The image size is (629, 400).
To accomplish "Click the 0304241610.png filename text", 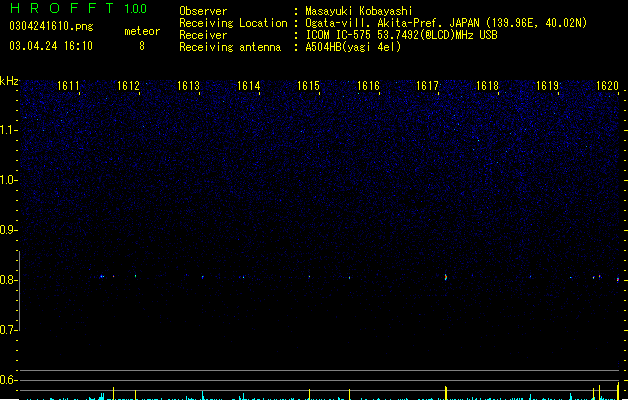I will pos(51,26).
